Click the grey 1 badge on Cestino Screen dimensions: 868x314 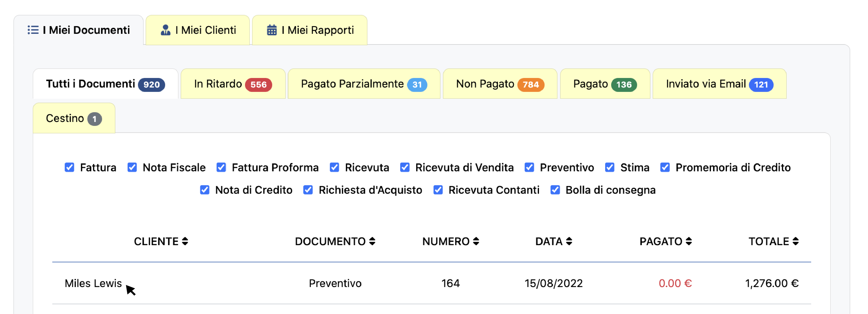(95, 119)
